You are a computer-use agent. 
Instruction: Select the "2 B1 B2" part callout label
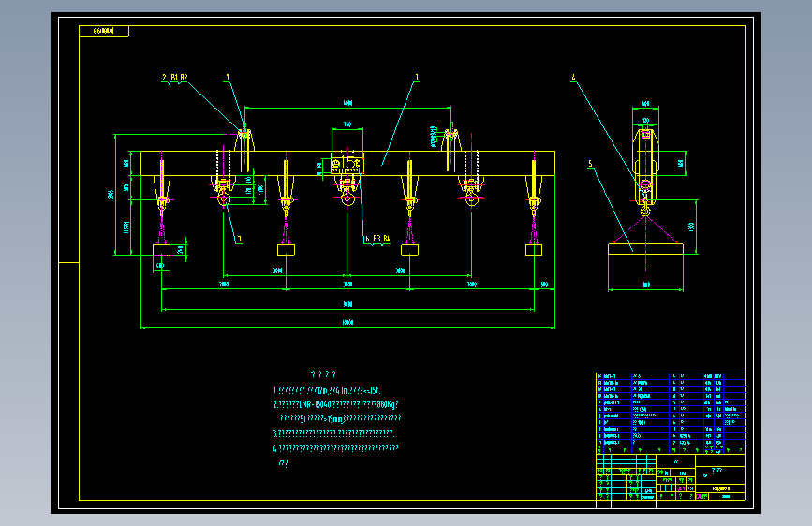click(x=174, y=78)
